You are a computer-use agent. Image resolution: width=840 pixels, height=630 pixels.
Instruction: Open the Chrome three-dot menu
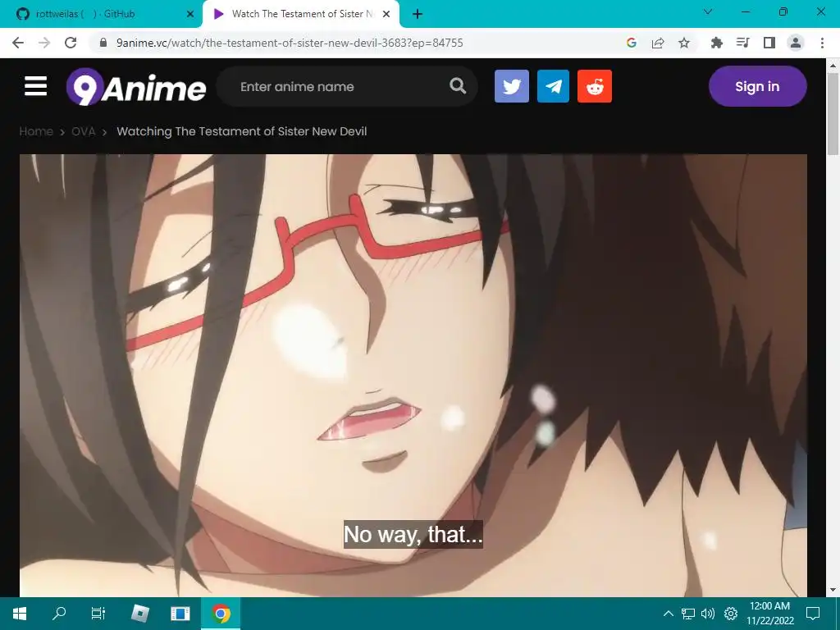coord(822,43)
